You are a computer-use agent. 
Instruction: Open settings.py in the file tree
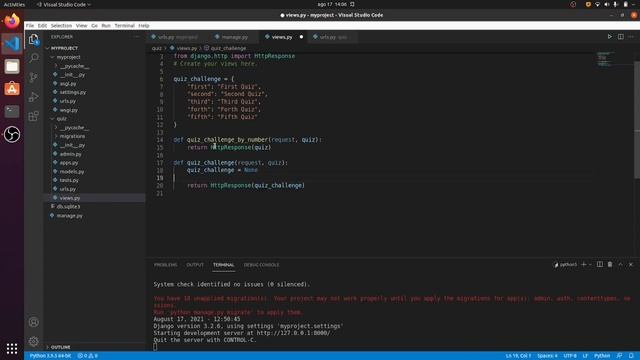click(73, 92)
